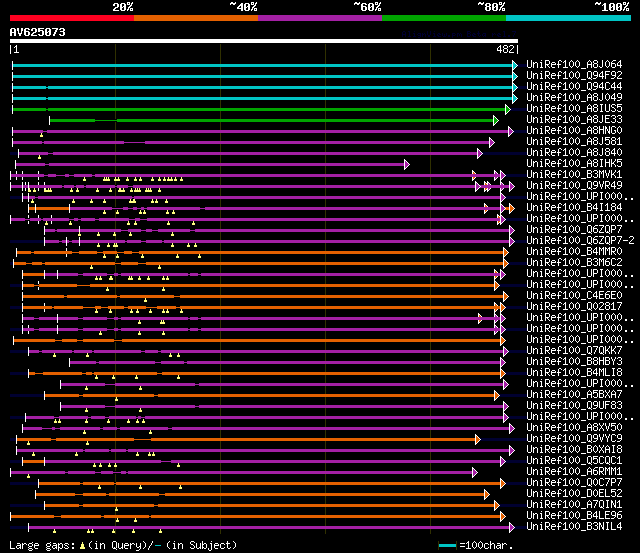
Task: Click the purple alignment bar of A8IHK5
Action: pos(210,164)
